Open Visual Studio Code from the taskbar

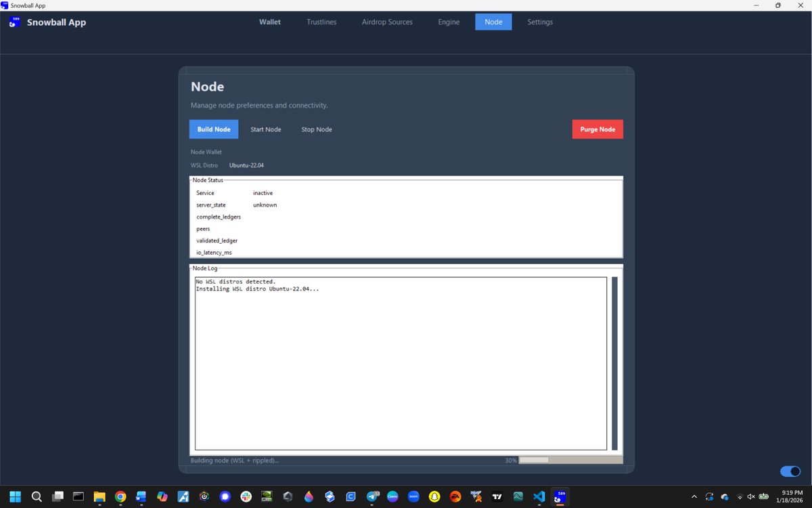click(539, 496)
